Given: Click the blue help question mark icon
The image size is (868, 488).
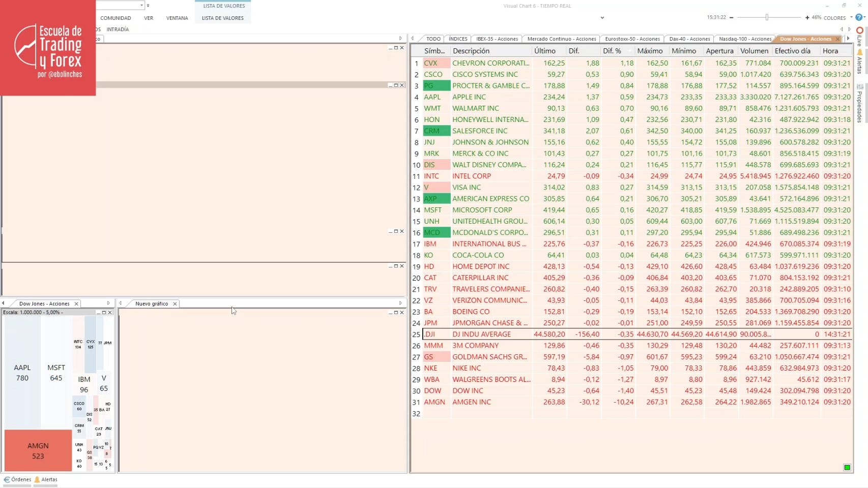Looking at the screenshot, I should tap(859, 17).
